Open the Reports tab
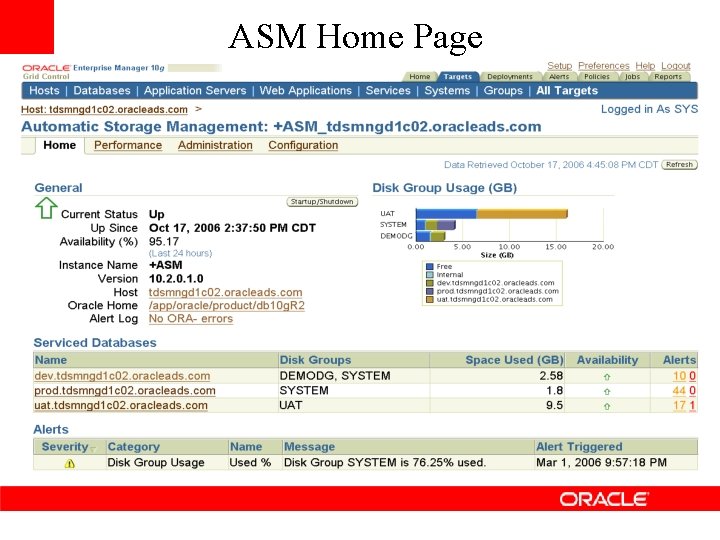Screen dimensions: 720x540 668,77
